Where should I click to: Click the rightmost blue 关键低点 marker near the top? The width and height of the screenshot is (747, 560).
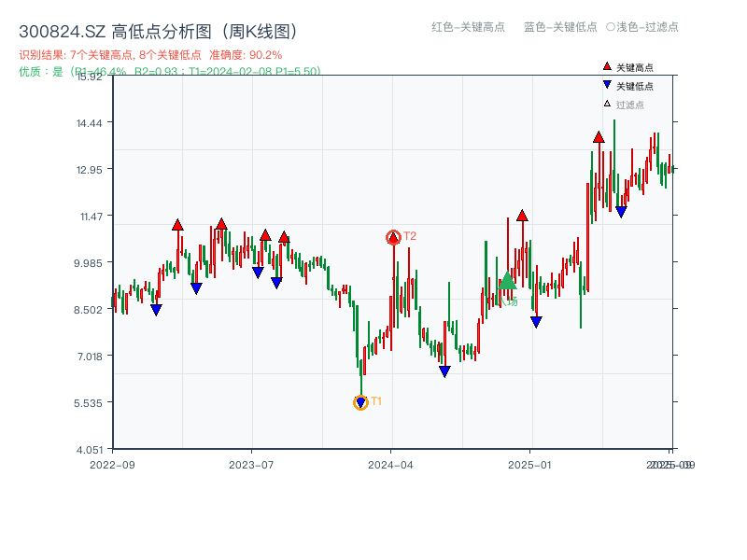pyautogui.click(x=620, y=213)
